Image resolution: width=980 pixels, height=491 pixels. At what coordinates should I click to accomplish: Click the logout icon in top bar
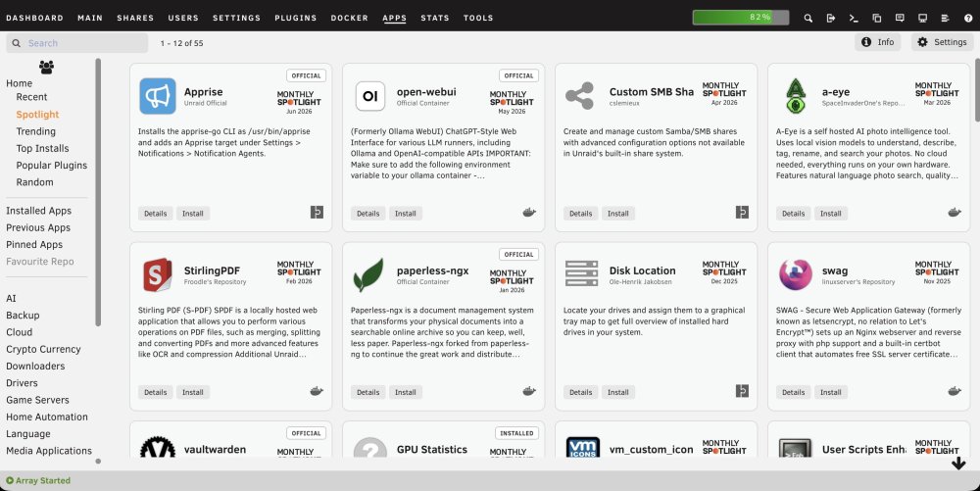(831, 18)
